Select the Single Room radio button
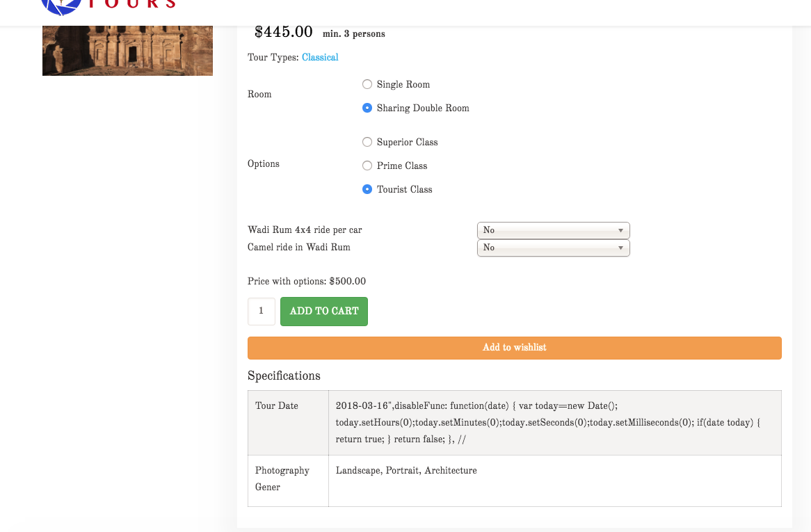The image size is (811, 532). pos(367,84)
